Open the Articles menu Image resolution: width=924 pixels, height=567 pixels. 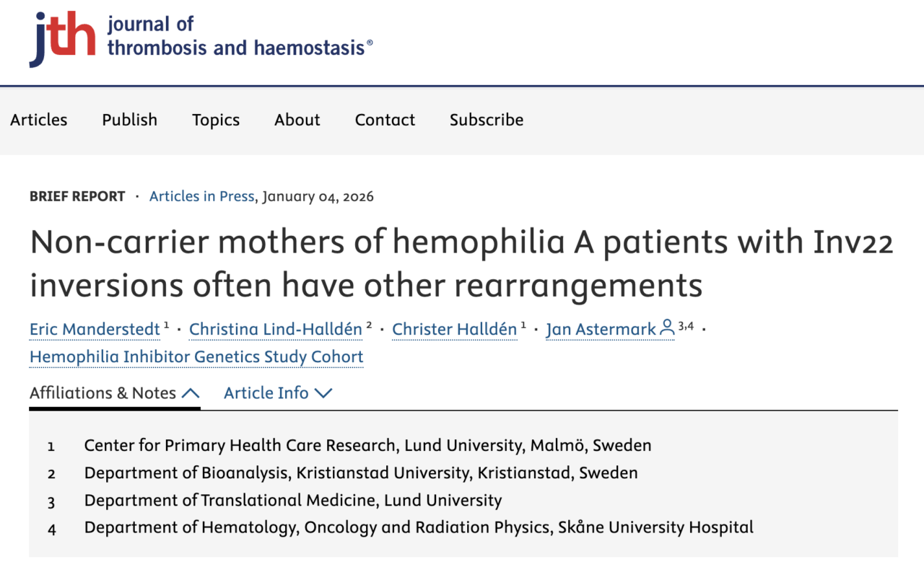click(38, 120)
